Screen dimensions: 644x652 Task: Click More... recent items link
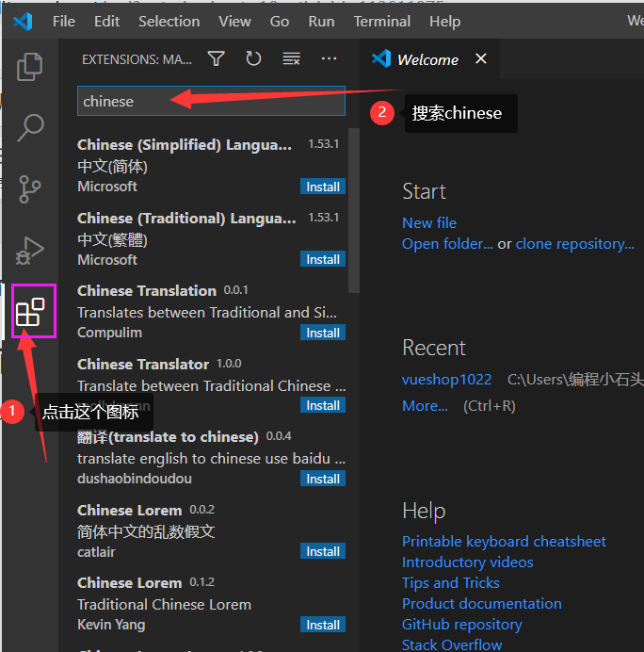[x=425, y=406]
